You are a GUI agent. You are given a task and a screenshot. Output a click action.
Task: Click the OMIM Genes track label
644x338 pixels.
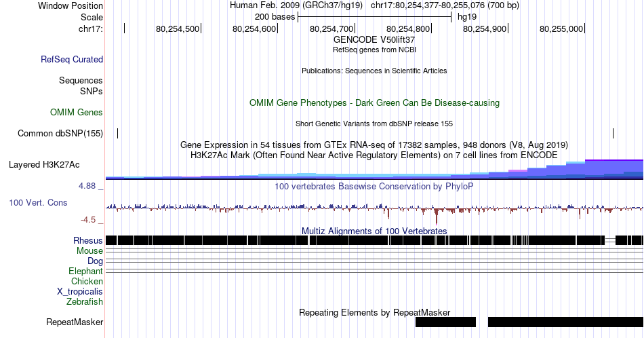click(x=77, y=112)
